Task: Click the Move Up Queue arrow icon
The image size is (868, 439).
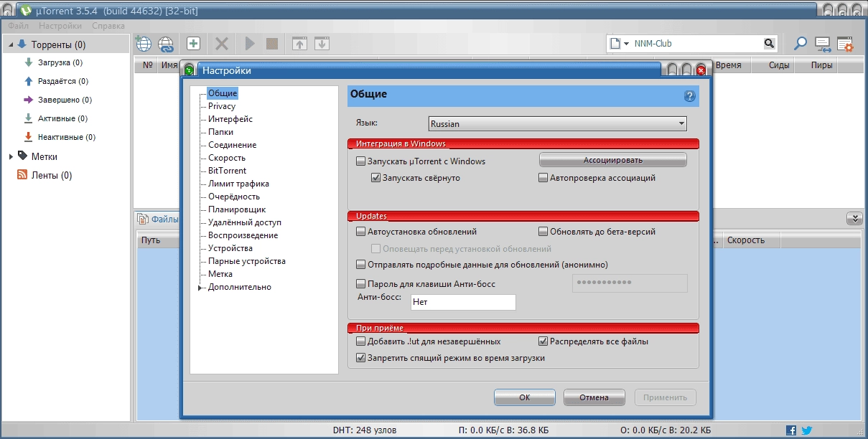Action: 300,44
